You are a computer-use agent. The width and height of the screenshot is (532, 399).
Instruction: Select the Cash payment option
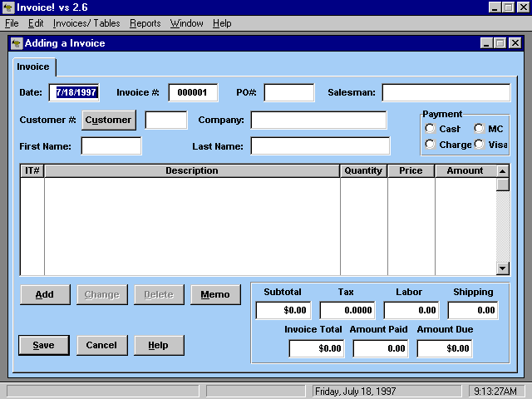pos(430,129)
